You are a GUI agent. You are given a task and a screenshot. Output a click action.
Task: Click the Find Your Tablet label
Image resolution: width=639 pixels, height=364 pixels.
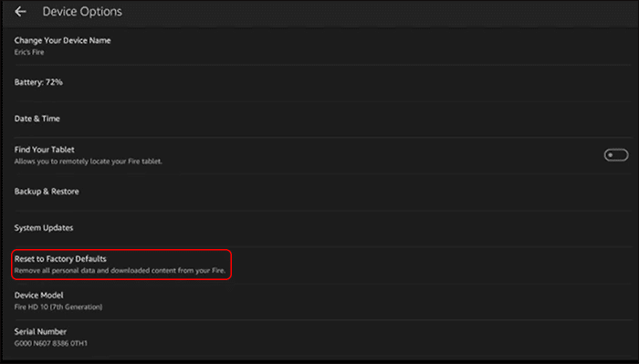[x=45, y=150]
